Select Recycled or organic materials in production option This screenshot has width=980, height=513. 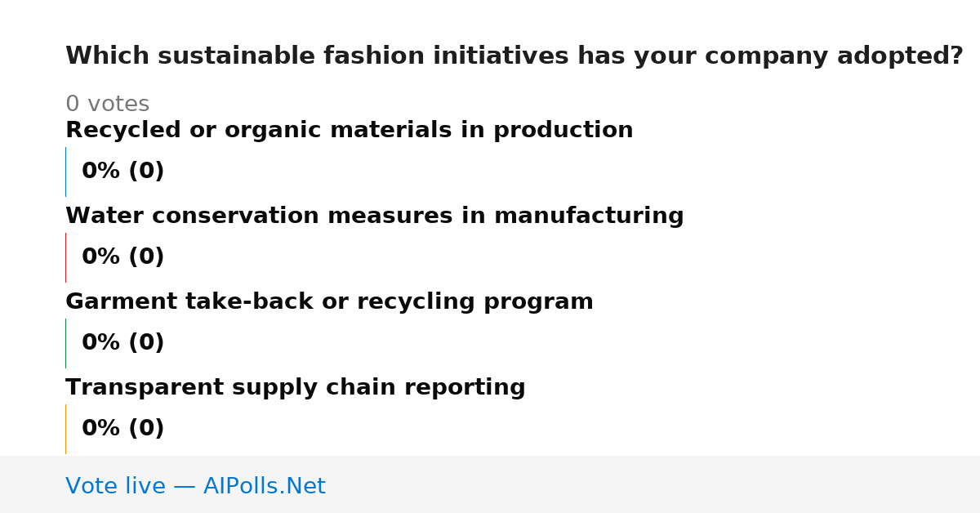349,131
